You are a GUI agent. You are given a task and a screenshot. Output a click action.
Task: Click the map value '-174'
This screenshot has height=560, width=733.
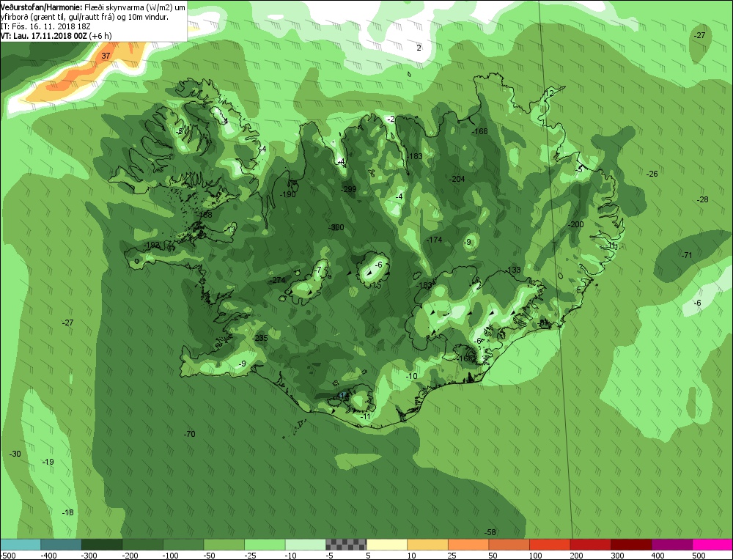pos(434,240)
